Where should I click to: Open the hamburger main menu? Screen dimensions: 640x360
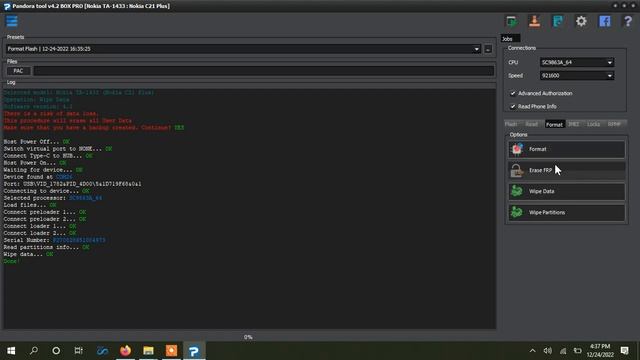pos(12,21)
